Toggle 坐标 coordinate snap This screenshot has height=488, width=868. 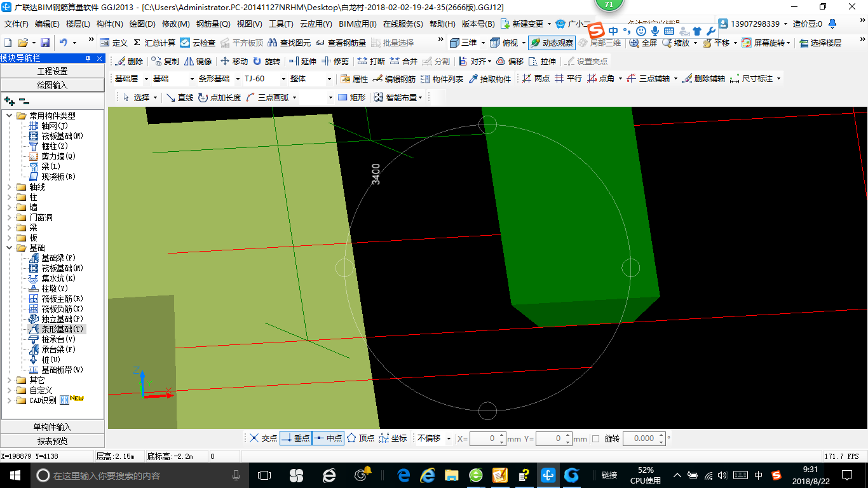tap(393, 438)
